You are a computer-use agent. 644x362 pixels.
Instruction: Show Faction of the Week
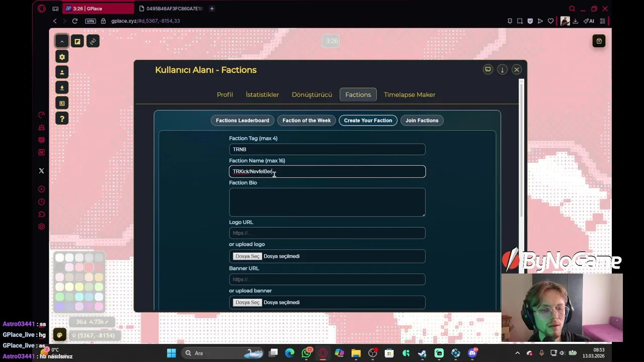(306, 120)
